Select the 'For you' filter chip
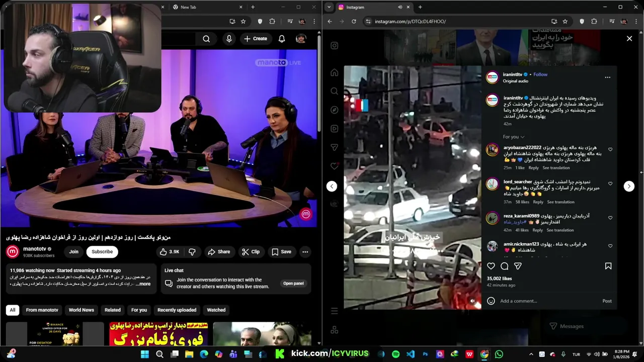This screenshot has height=362, width=644. 139,310
